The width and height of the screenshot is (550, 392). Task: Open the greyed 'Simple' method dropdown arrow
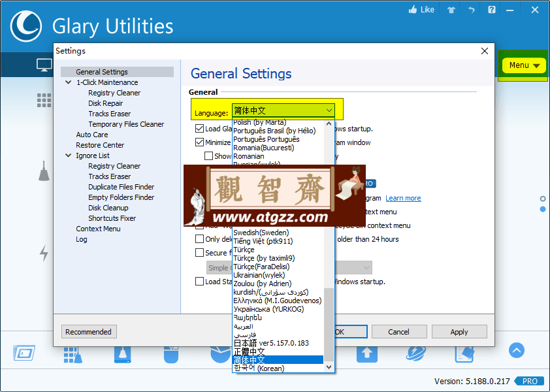pyautogui.click(x=366, y=268)
